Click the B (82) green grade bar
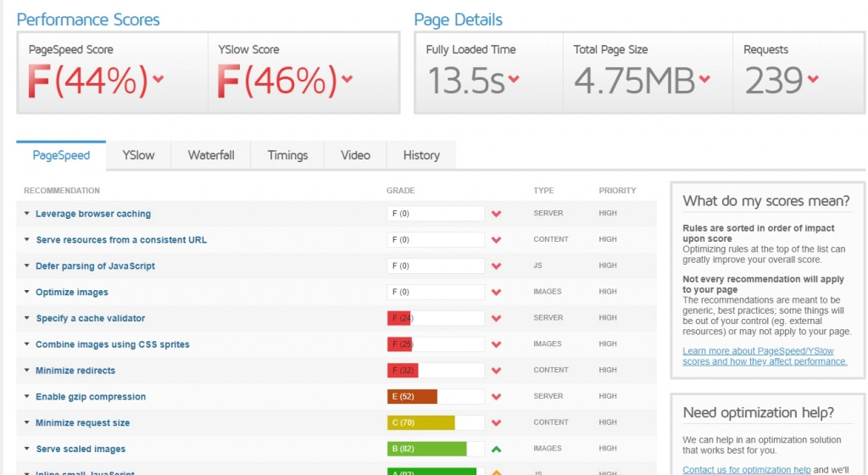This screenshot has height=475, width=868. coord(436,449)
